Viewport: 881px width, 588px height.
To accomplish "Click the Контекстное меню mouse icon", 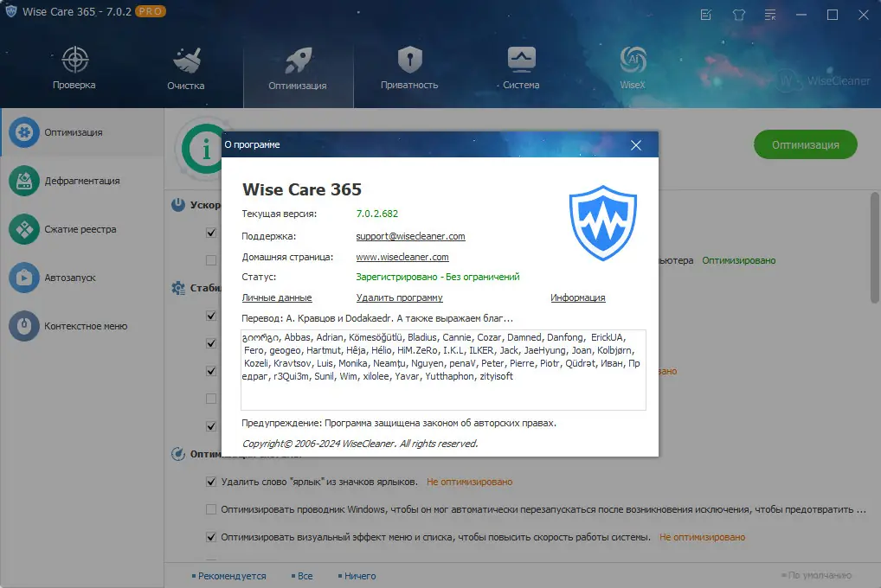I will pyautogui.click(x=24, y=326).
